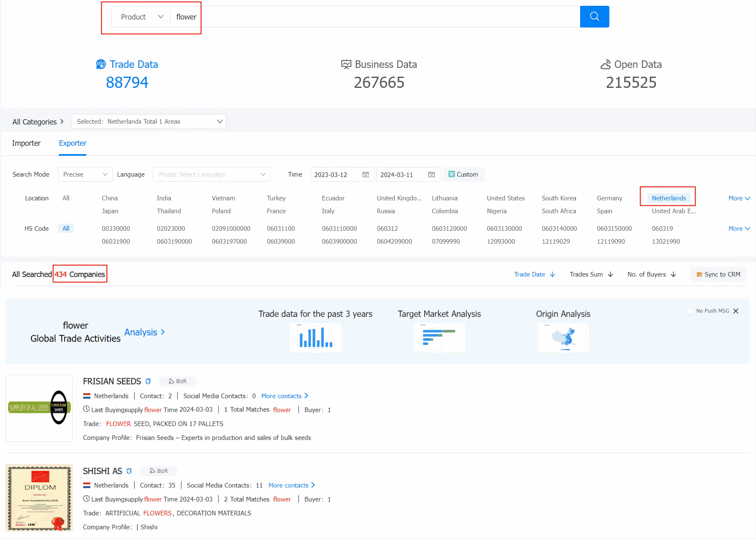
Task: Click the BizR badge next to FRISIAN SEEDS
Action: (x=178, y=382)
